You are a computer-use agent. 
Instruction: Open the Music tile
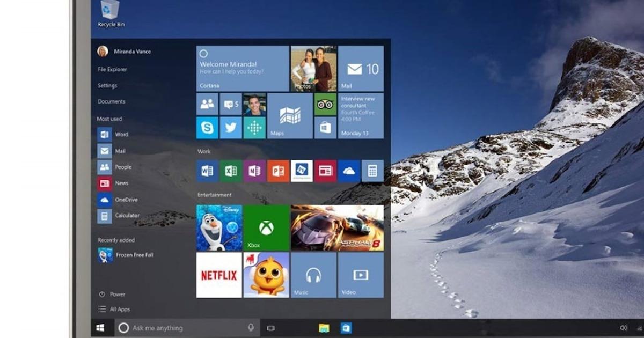[x=313, y=275]
